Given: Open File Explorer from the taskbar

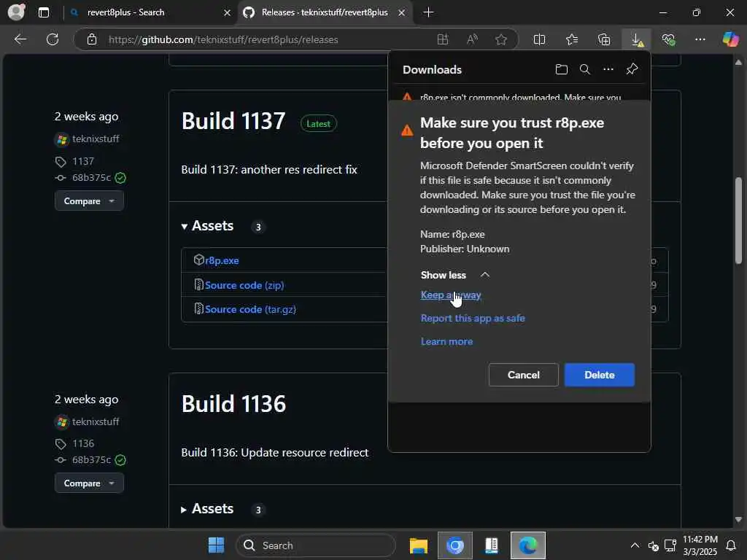Looking at the screenshot, I should (418, 545).
